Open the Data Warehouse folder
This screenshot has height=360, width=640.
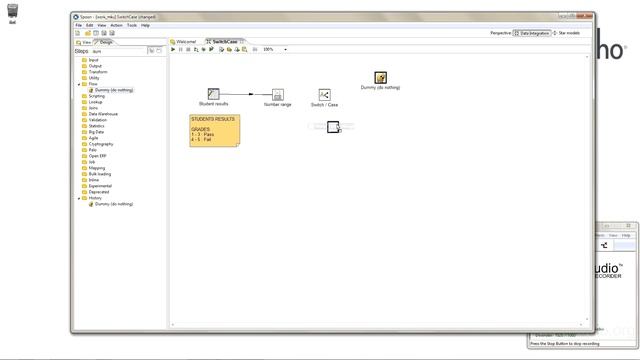[100, 114]
